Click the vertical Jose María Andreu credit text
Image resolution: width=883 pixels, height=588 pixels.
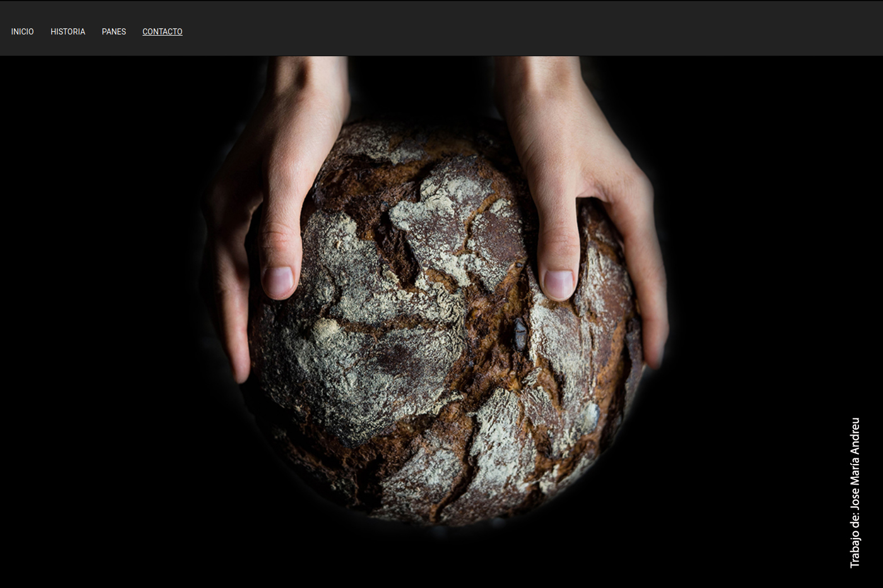[x=855, y=492]
